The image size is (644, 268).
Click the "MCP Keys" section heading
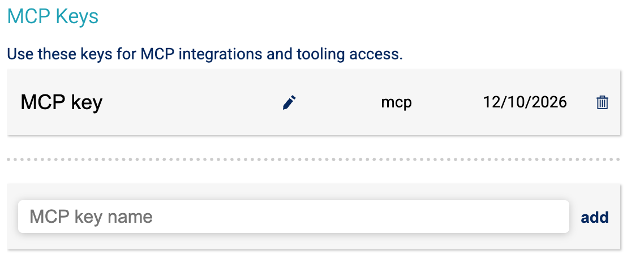(53, 16)
